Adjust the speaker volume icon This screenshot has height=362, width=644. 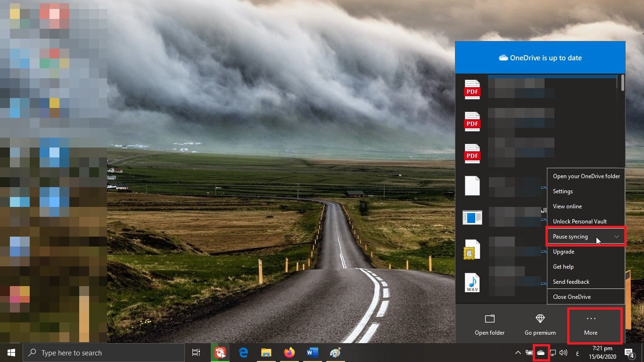[564, 352]
